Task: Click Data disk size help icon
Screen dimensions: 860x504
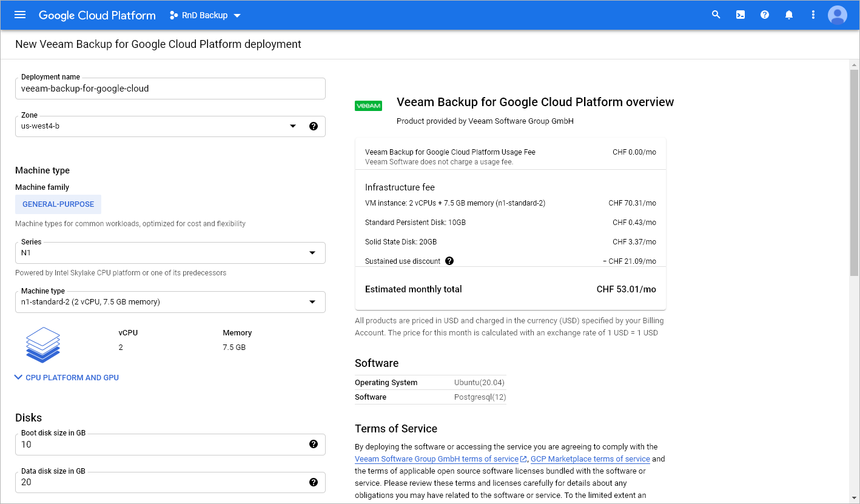Action: [x=314, y=482]
